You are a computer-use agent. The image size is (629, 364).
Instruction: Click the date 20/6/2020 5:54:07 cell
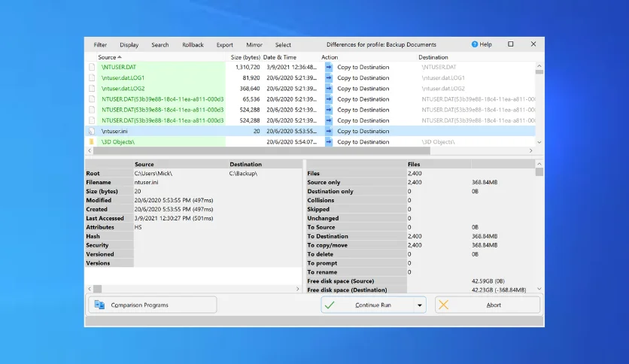[292, 141]
